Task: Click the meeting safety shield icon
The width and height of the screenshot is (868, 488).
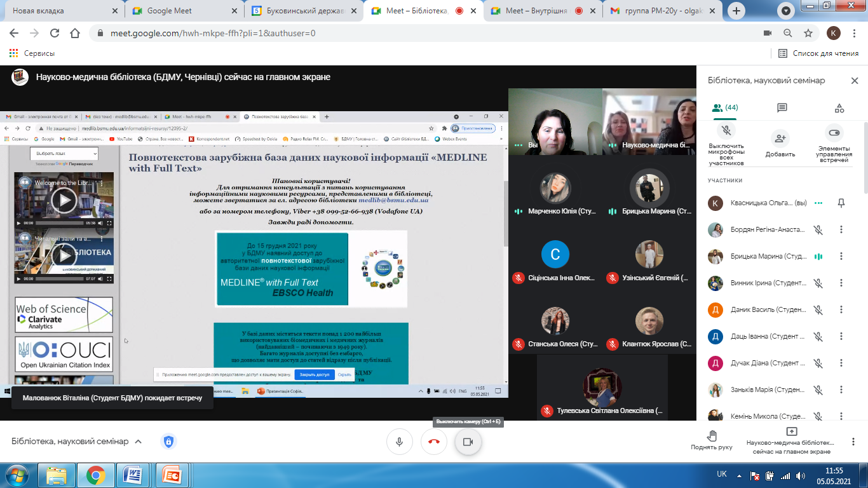Action: pos(168,442)
